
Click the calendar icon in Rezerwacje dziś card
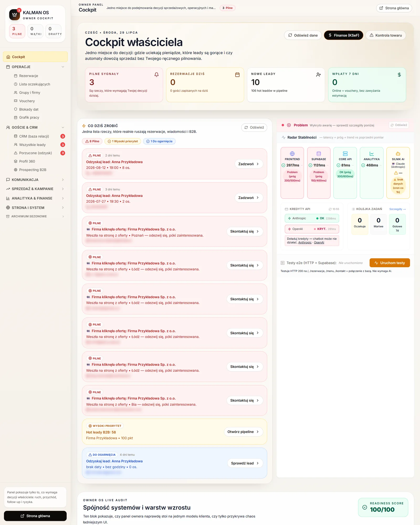(237, 75)
